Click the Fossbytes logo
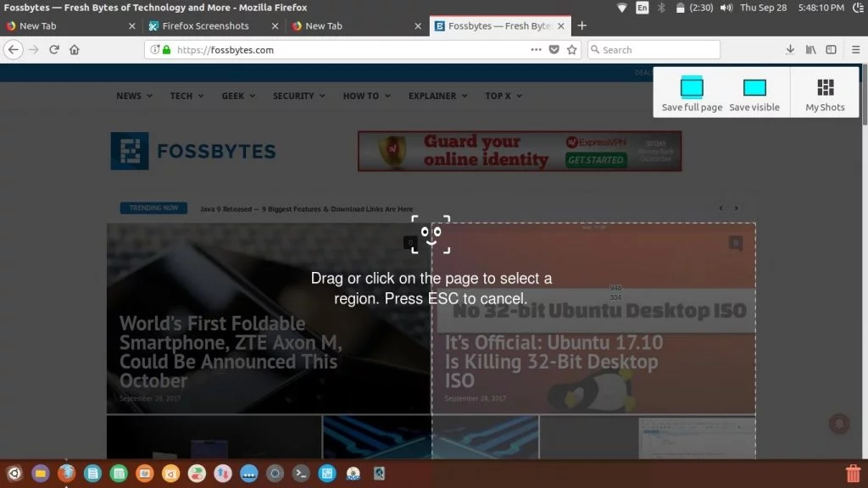The image size is (868, 488). [193, 151]
